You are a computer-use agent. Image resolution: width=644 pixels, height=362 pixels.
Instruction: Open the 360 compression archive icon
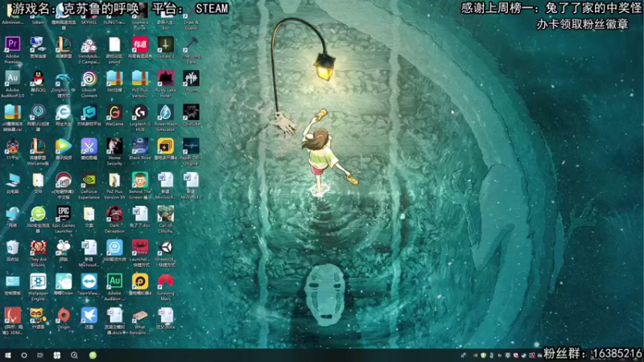tap(114, 78)
